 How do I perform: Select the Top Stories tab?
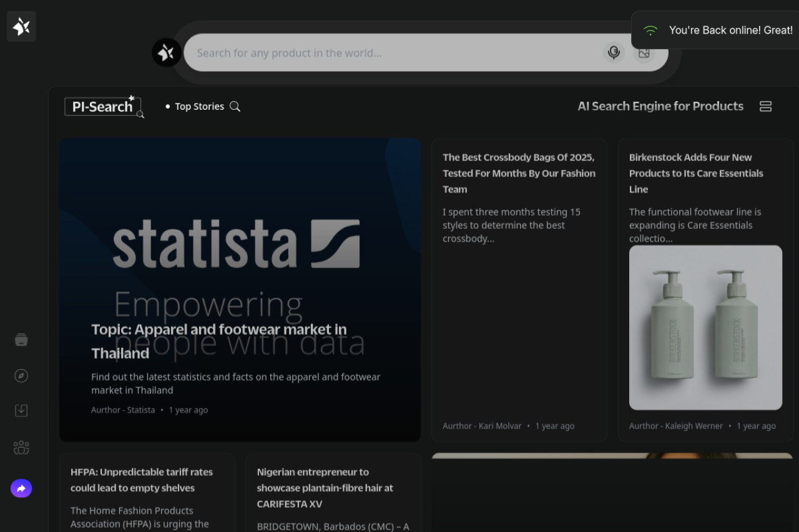(x=199, y=107)
